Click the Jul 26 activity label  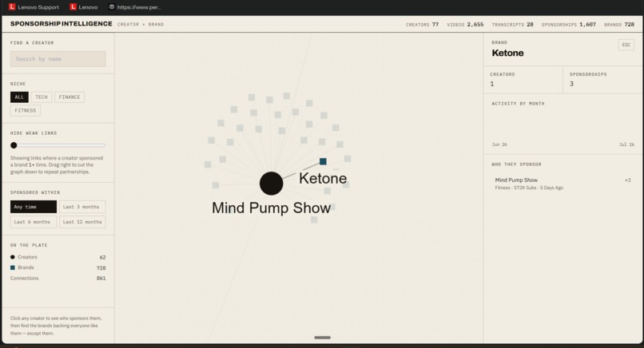tap(626, 144)
